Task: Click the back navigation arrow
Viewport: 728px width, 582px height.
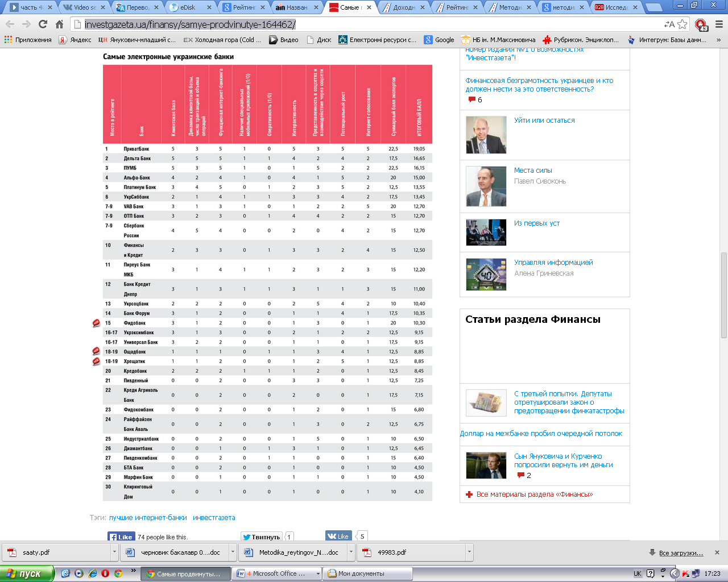Action: coord(10,24)
